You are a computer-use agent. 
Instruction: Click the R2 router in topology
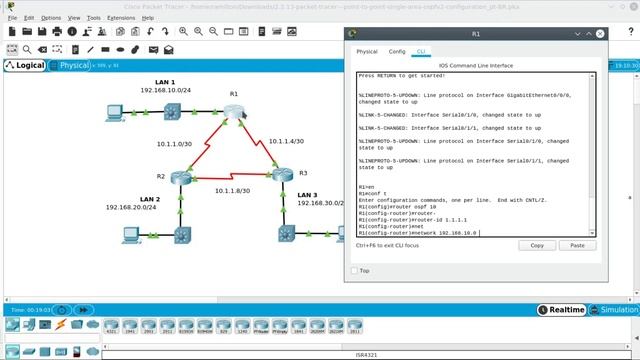(x=181, y=178)
